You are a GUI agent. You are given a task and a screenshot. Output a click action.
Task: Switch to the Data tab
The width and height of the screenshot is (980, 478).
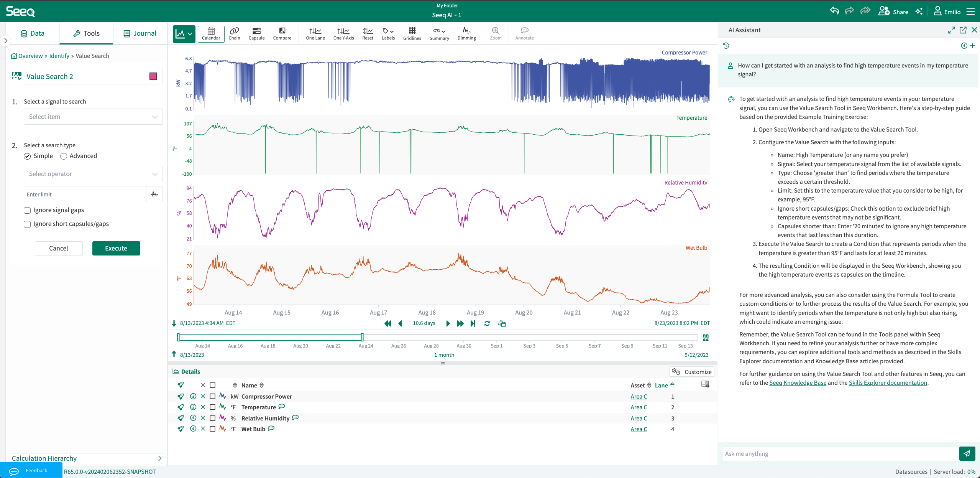tap(33, 33)
